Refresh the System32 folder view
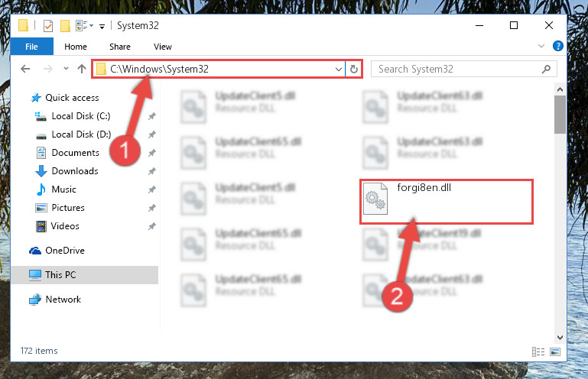This screenshot has height=379, width=588. (x=353, y=69)
